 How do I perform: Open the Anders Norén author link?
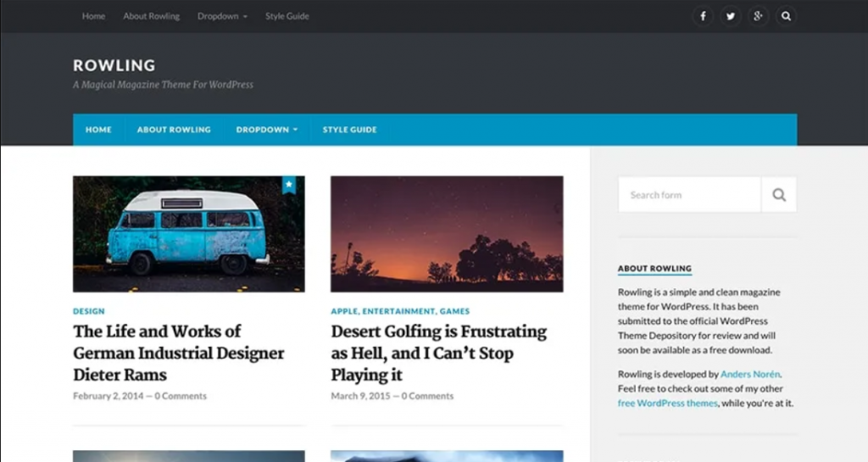(750, 374)
